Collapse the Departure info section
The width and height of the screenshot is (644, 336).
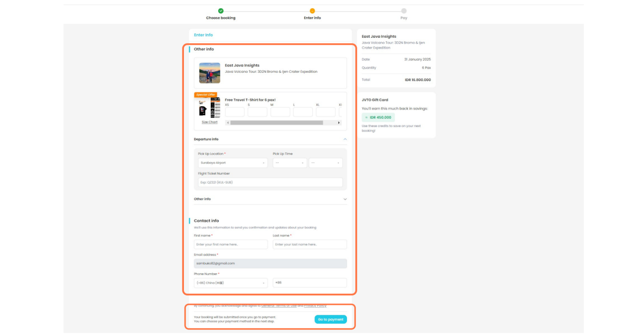click(x=345, y=139)
